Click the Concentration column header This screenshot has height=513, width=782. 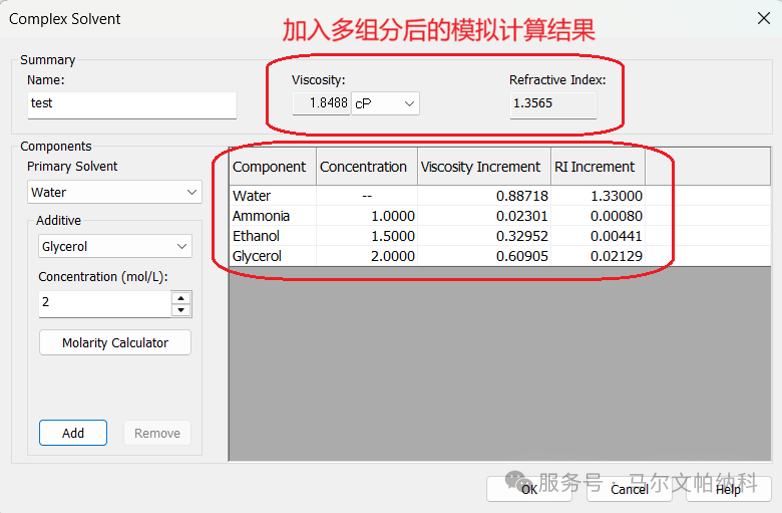point(367,167)
